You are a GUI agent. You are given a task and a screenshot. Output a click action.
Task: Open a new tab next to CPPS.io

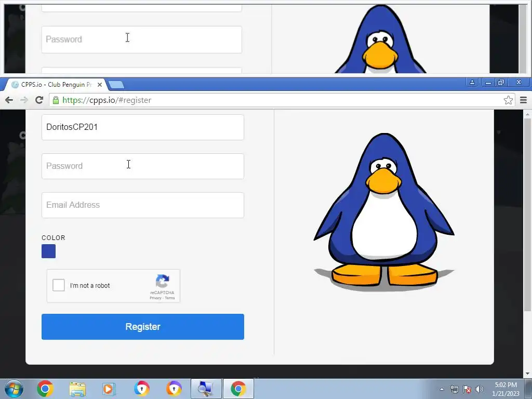tap(116, 85)
